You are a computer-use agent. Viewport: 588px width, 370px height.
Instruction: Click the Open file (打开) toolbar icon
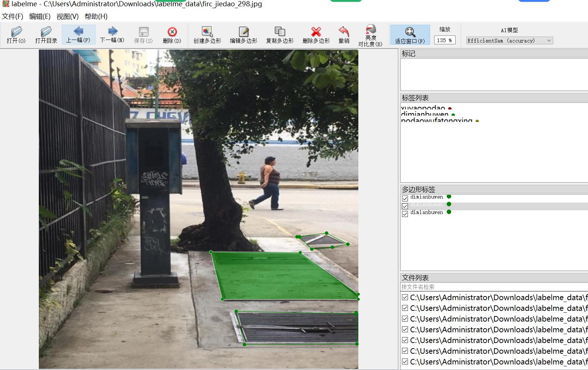16,35
